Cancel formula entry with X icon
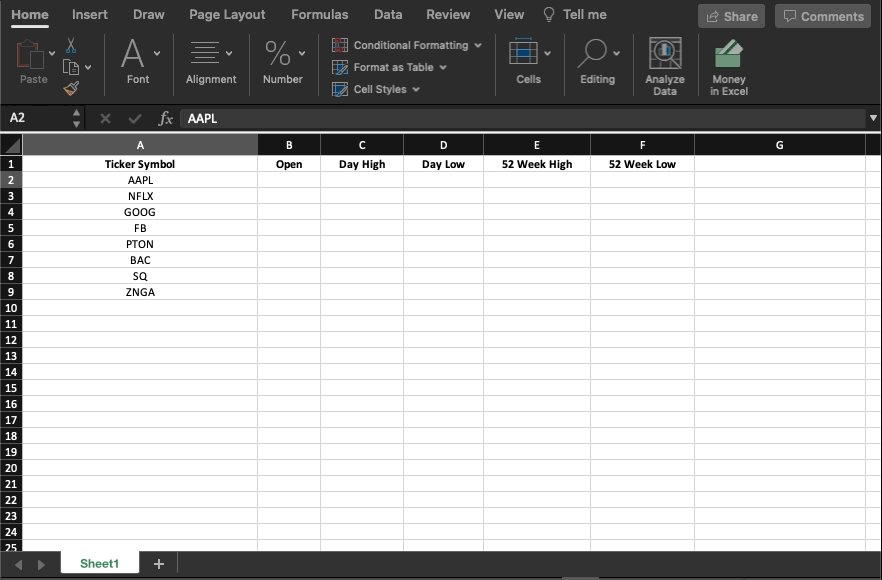This screenshot has width=882, height=580. click(105, 118)
